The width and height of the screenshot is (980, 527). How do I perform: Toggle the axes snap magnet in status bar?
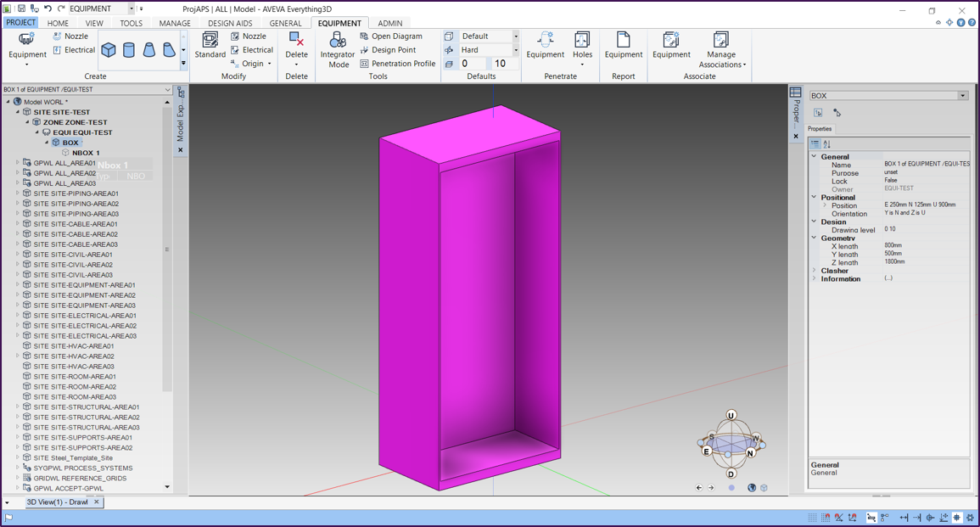tap(853, 518)
